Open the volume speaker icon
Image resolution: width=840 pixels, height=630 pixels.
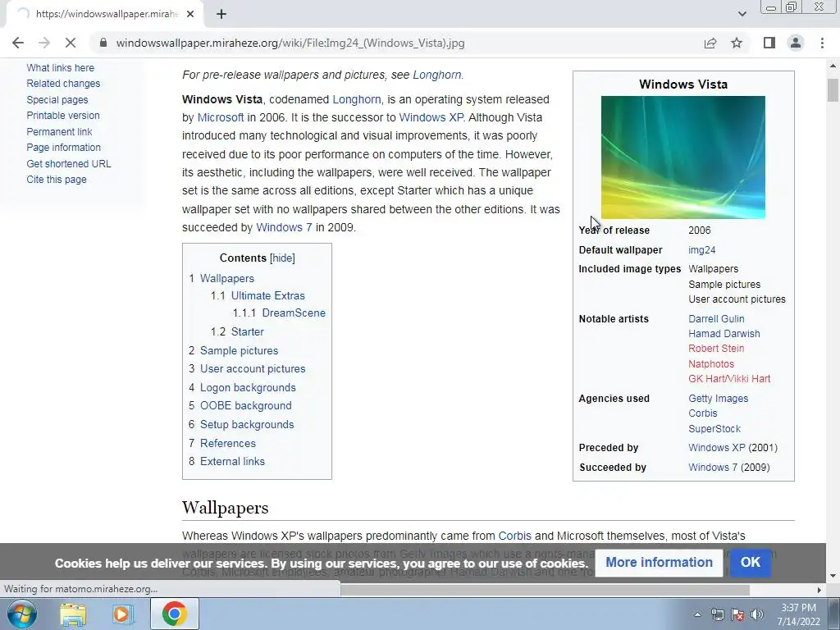[757, 614]
